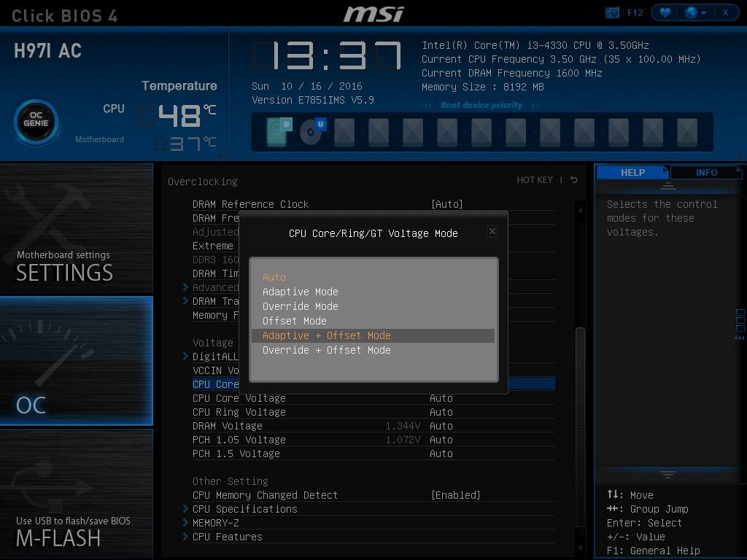The image size is (747, 560).
Task: Click the help panel top collapse handle
Action: pos(668,186)
